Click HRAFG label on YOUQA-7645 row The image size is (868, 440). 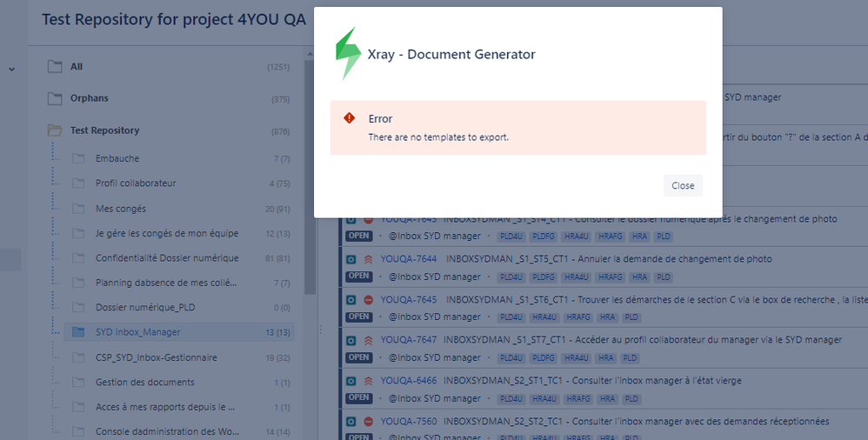[x=578, y=317]
